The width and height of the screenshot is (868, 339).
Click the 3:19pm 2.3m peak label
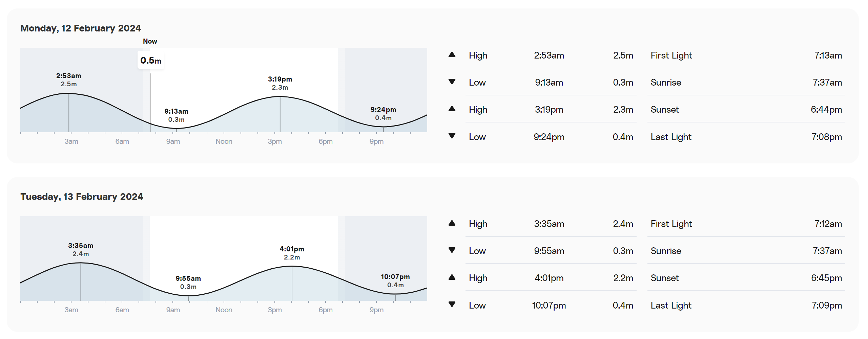click(280, 83)
